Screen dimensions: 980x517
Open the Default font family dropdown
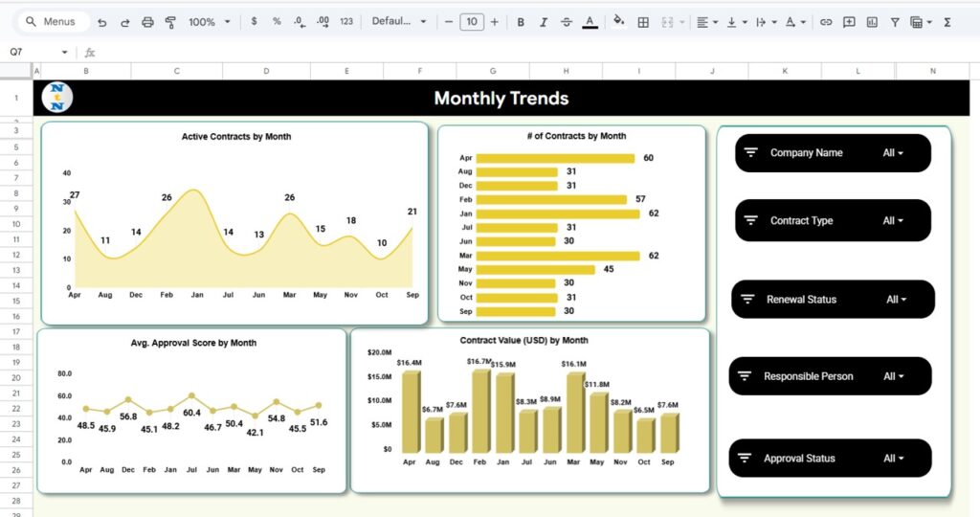pyautogui.click(x=399, y=21)
